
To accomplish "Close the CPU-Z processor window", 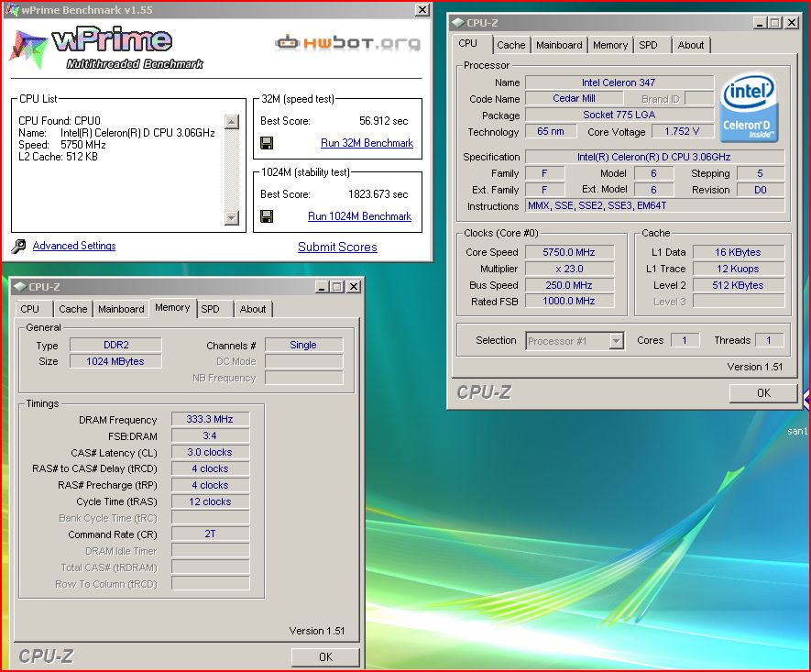I will (x=792, y=23).
